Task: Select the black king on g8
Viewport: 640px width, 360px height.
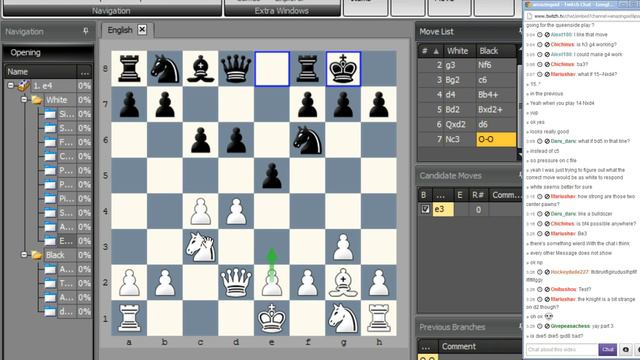Action: (343, 68)
